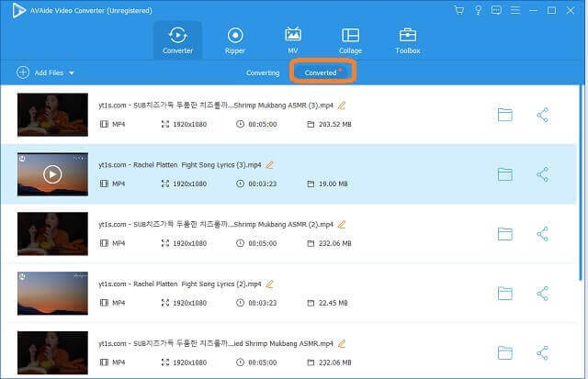Open the Collage module
Viewport: 588px width, 379px height.
pos(350,40)
